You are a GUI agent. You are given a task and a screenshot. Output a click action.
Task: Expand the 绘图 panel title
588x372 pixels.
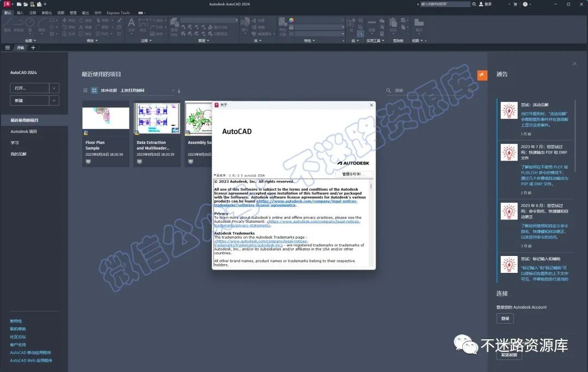[x=30, y=40]
